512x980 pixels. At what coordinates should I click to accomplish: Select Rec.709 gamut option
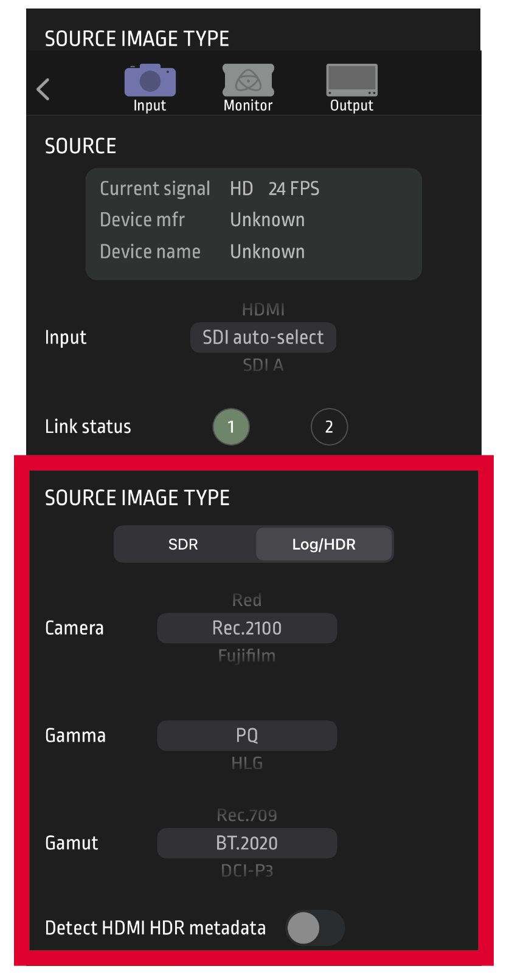247,815
